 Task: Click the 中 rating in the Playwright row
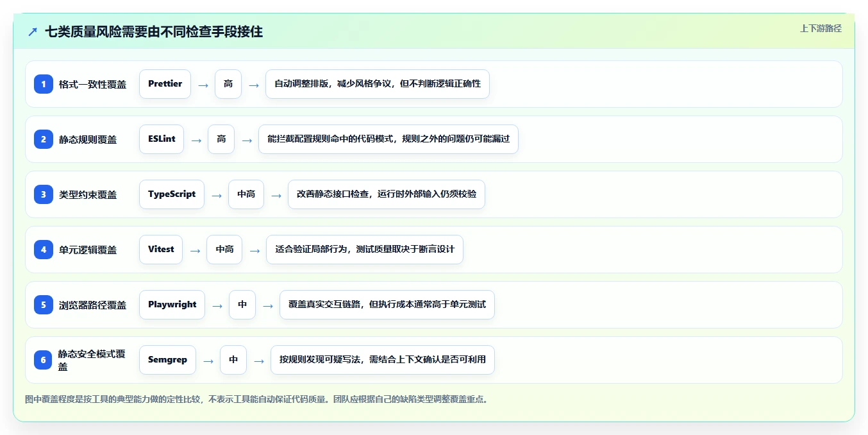242,305
